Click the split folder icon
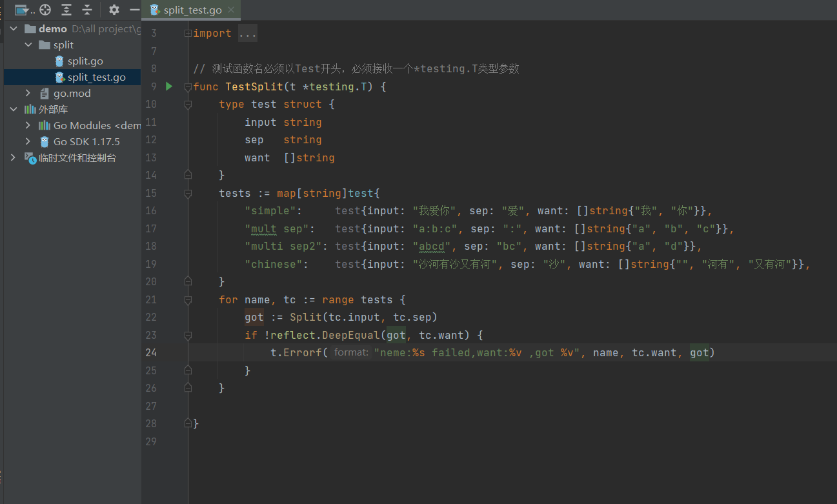Image resolution: width=837 pixels, height=504 pixels. coord(45,45)
